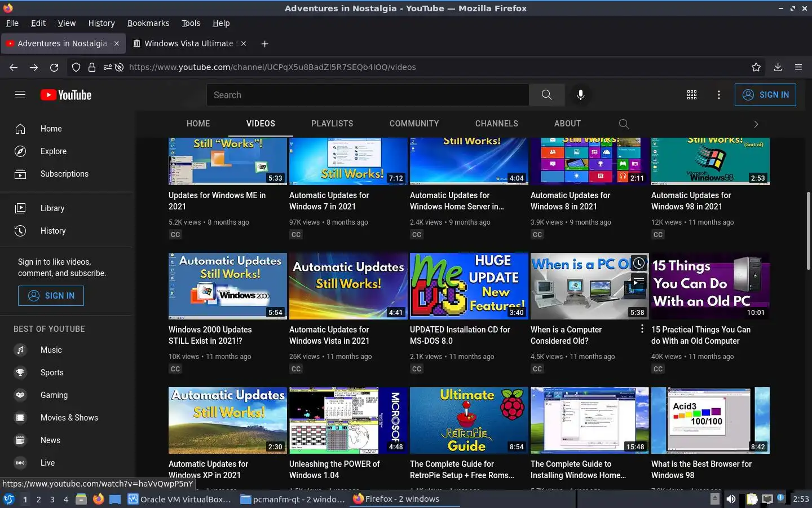This screenshot has width=812, height=508.
Task: Open a new browser tab
Action: 264,43
